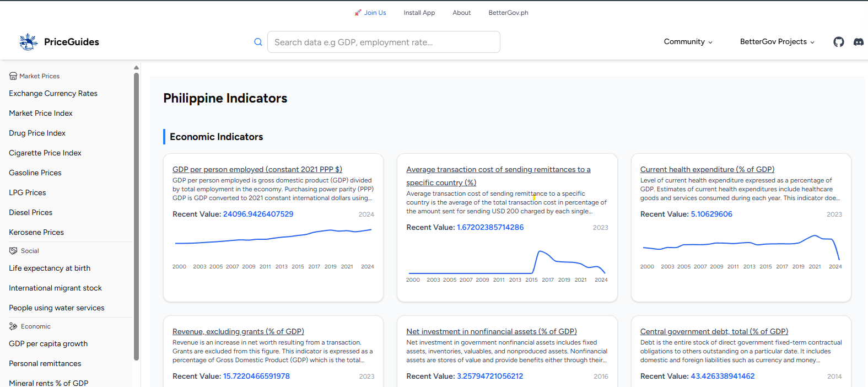Open GDP per person employed indicator
The width and height of the screenshot is (868, 387).
tap(257, 169)
